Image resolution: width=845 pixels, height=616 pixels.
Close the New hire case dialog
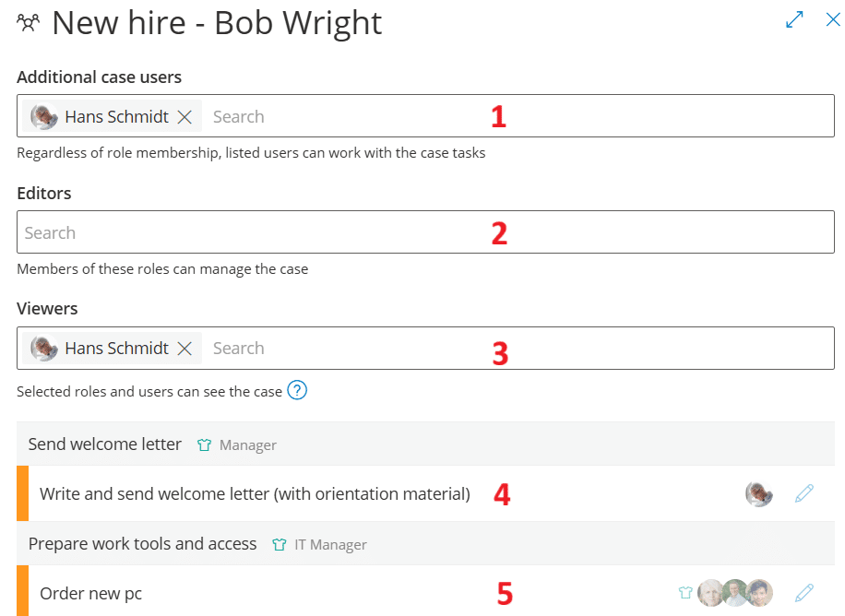point(832,20)
